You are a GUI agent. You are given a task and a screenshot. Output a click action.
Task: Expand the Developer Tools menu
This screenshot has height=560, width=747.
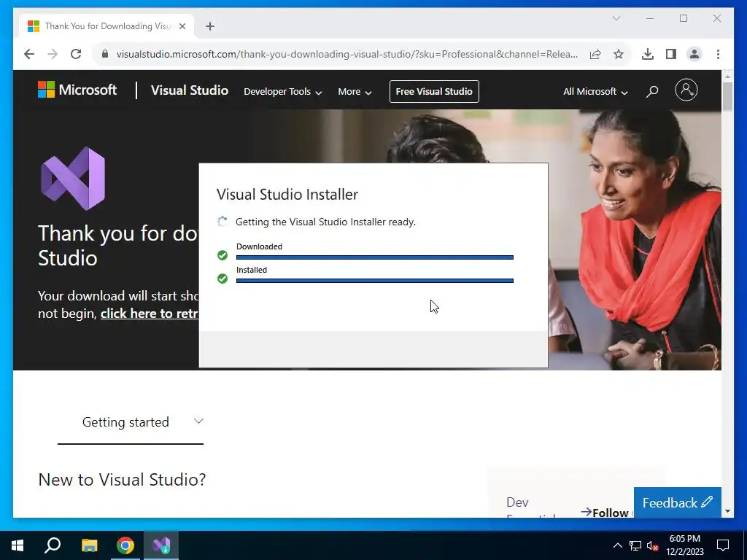click(282, 91)
